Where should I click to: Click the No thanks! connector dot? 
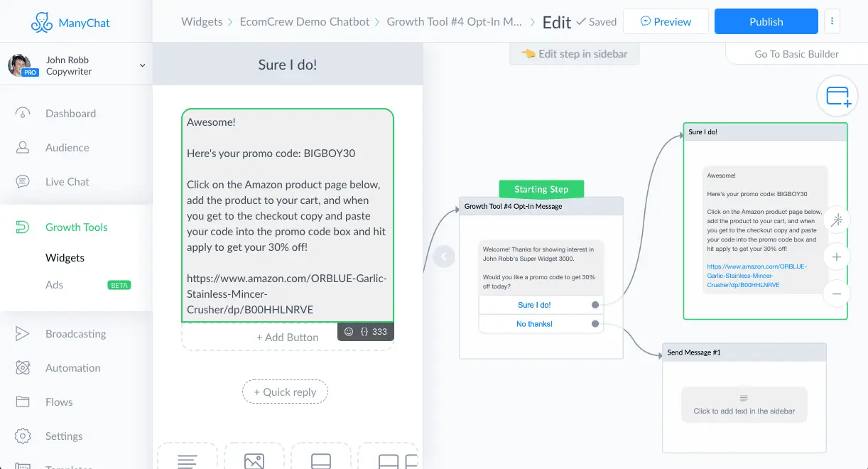pos(595,324)
